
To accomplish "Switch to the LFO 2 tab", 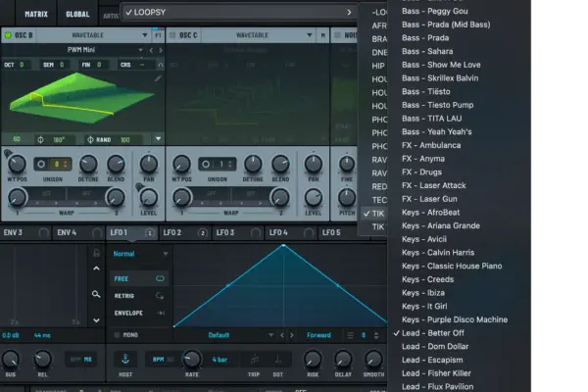I will (172, 233).
